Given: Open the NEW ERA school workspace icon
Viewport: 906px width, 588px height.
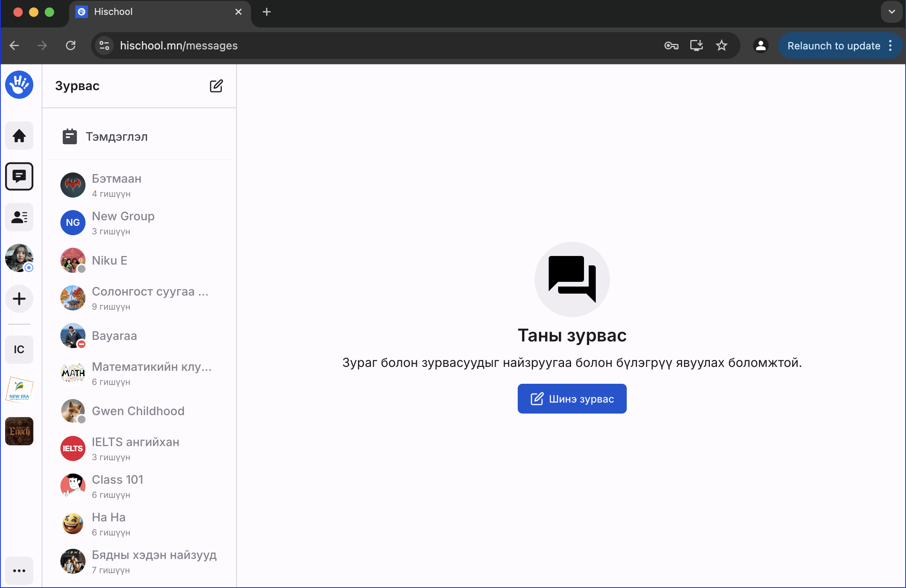Looking at the screenshot, I should click(19, 390).
